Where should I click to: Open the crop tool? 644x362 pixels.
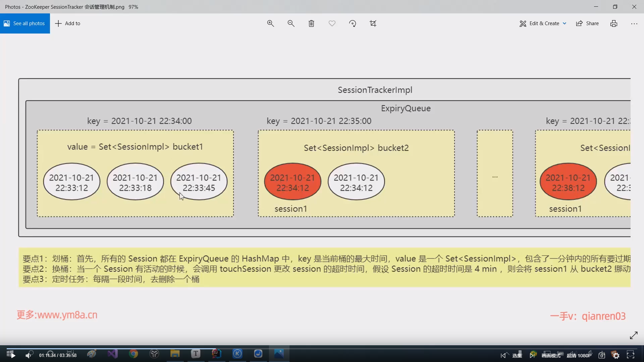click(x=373, y=23)
